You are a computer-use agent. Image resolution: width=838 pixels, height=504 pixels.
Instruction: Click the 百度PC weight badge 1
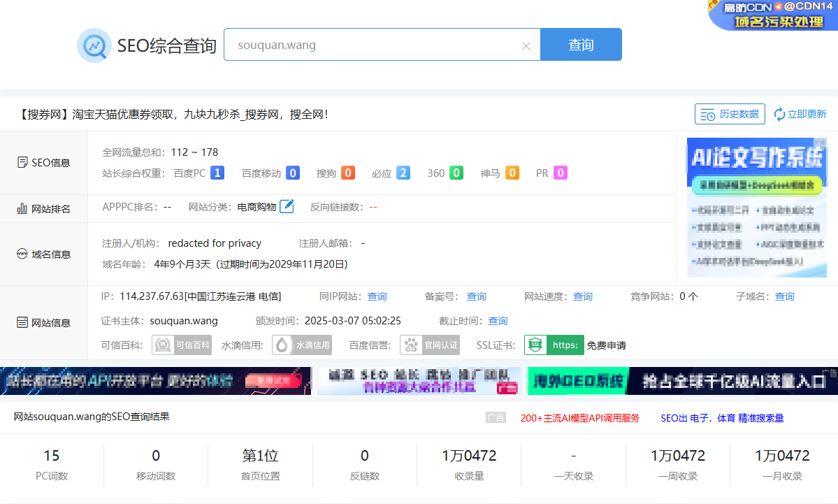217,173
